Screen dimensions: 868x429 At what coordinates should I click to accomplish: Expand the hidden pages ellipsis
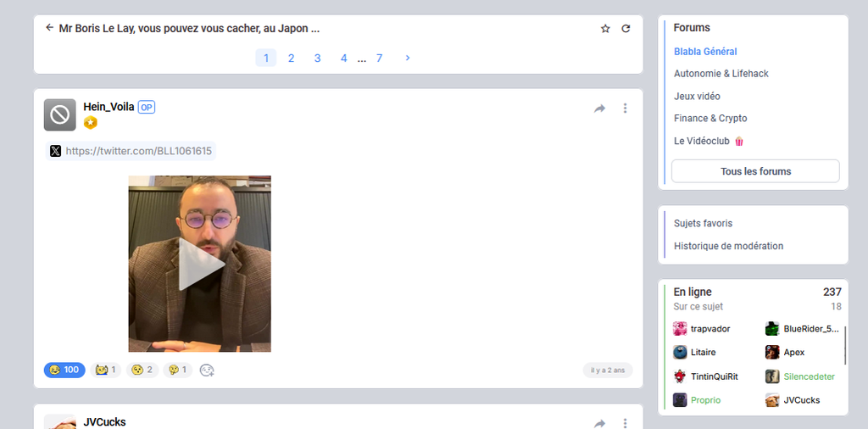coord(362,58)
